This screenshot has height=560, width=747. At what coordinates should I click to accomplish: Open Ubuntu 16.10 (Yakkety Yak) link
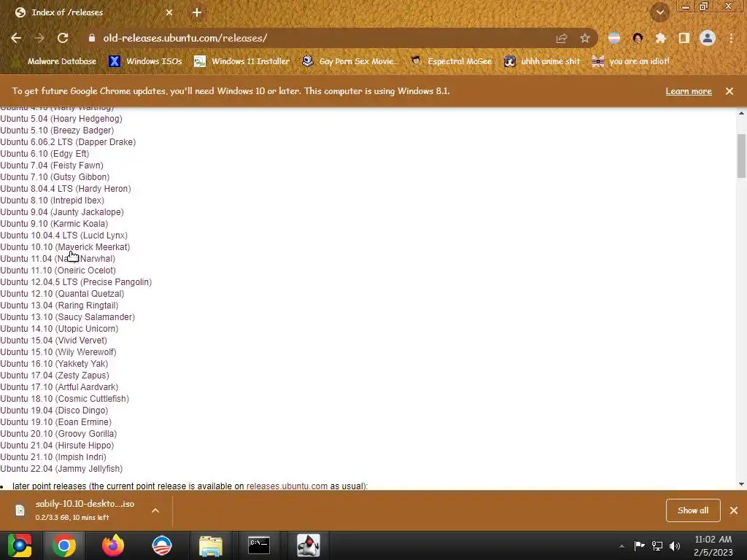coord(54,363)
